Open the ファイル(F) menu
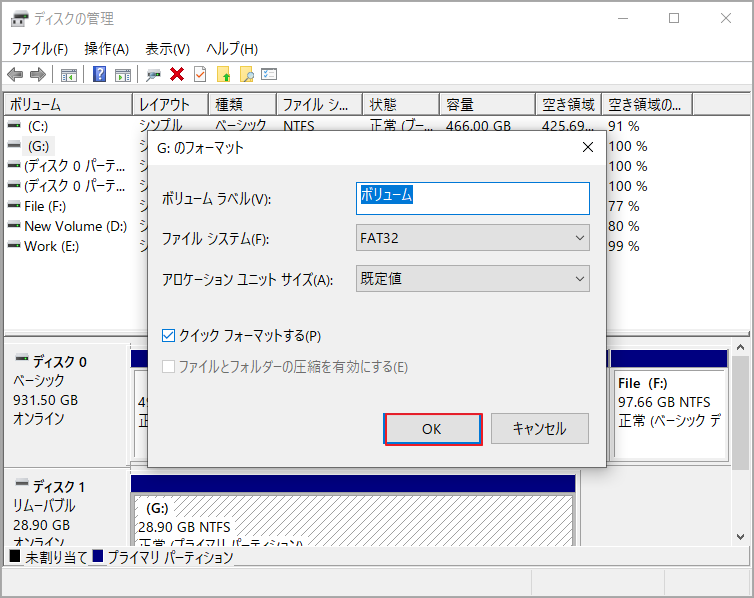This screenshot has width=754, height=598. click(x=39, y=48)
